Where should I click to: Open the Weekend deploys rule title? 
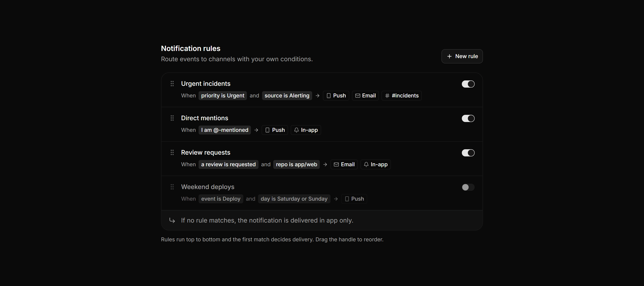pyautogui.click(x=208, y=187)
